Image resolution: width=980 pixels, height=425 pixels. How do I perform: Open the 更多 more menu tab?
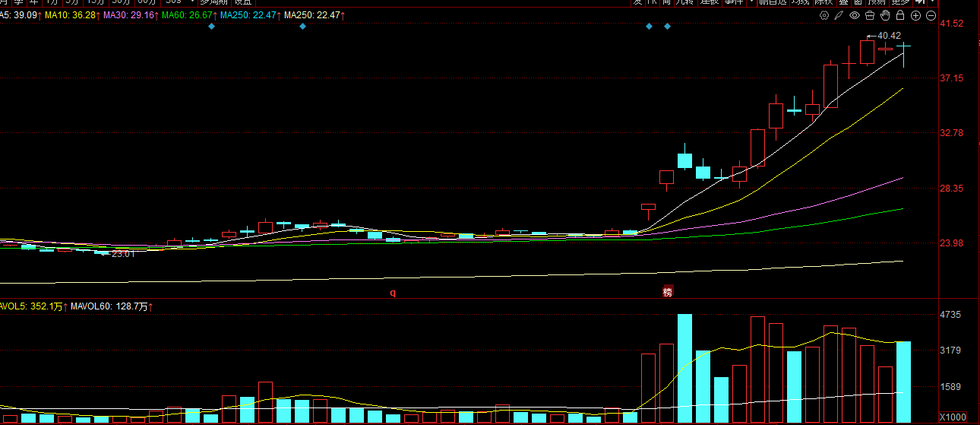900,2
